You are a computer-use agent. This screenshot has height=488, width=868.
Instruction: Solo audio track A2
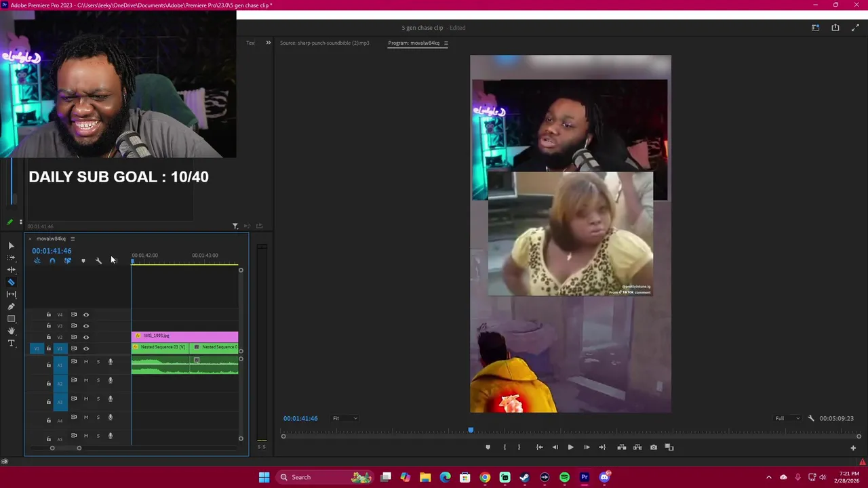pos(98,380)
